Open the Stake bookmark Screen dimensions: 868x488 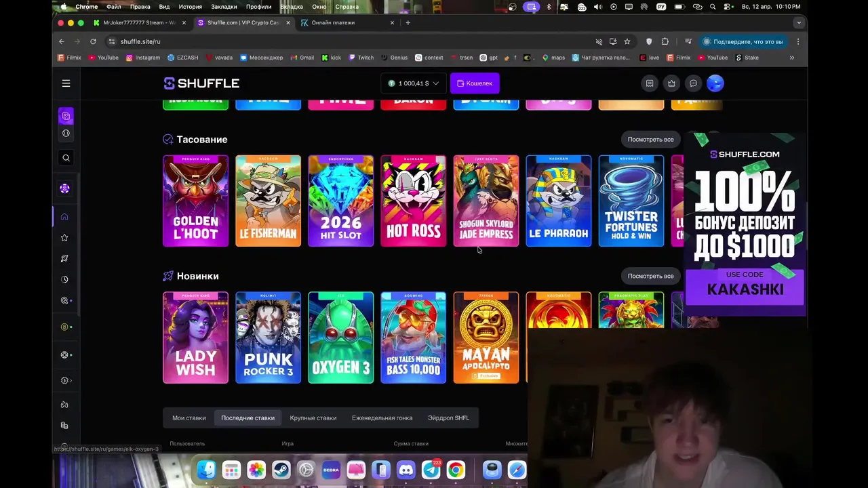[x=747, y=58]
